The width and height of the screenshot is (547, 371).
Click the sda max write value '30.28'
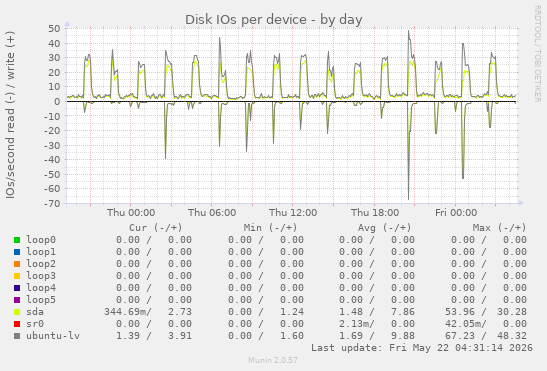(512, 312)
